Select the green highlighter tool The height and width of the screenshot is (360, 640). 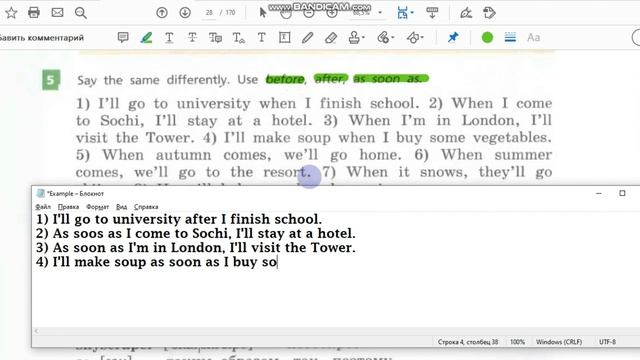click(x=146, y=38)
